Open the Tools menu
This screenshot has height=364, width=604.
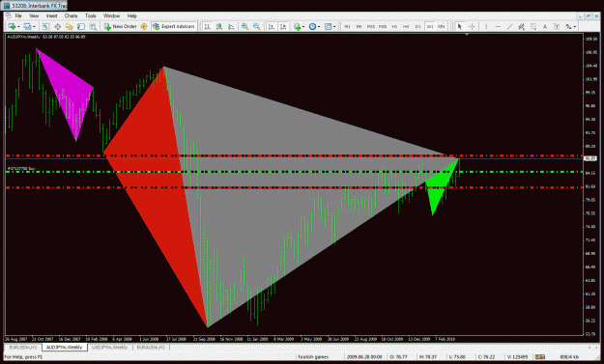91,15
